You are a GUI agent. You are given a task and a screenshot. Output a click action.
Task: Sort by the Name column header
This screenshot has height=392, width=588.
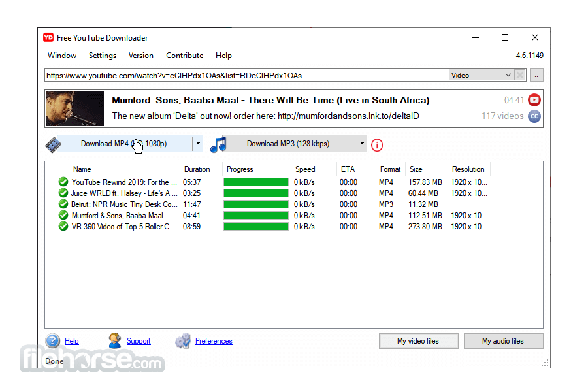(124, 169)
